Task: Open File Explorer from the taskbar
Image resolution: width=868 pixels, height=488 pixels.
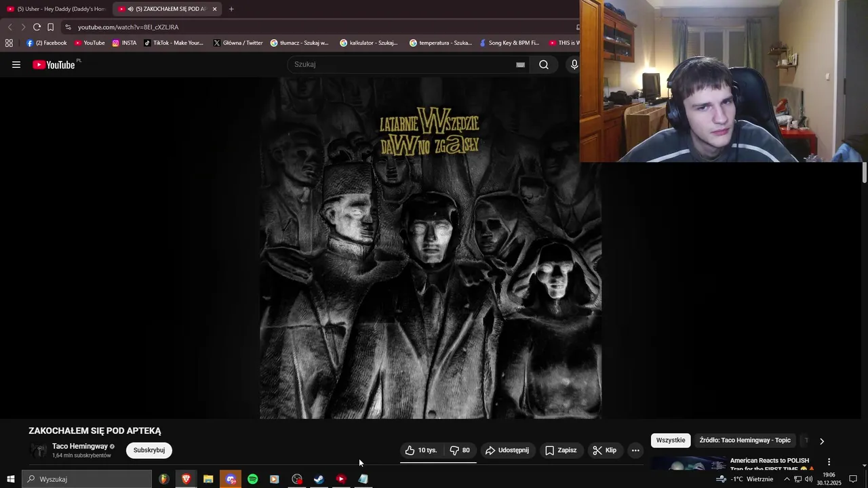Action: coord(208,479)
